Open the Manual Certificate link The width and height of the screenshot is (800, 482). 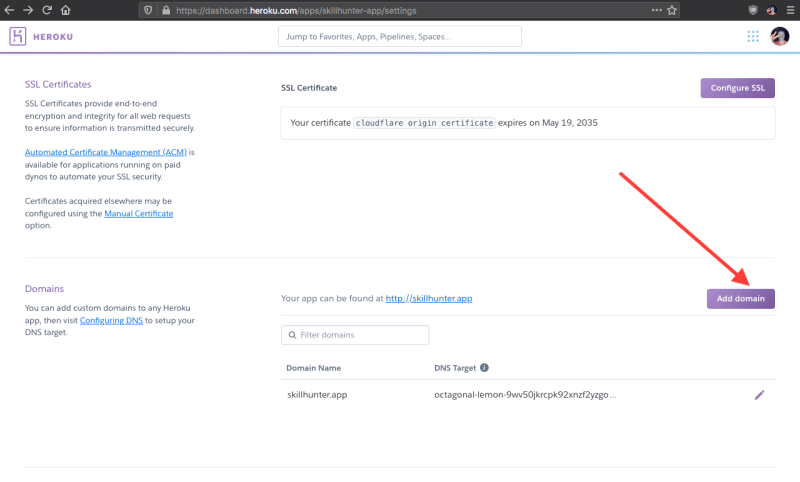pos(139,213)
